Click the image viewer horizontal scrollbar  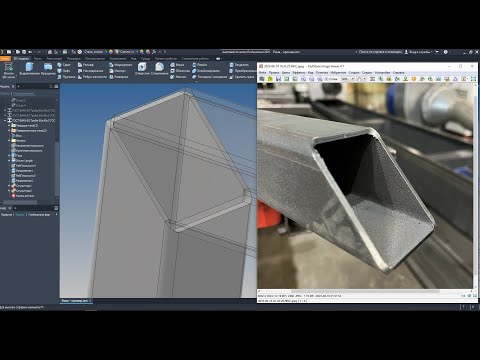click(x=365, y=291)
